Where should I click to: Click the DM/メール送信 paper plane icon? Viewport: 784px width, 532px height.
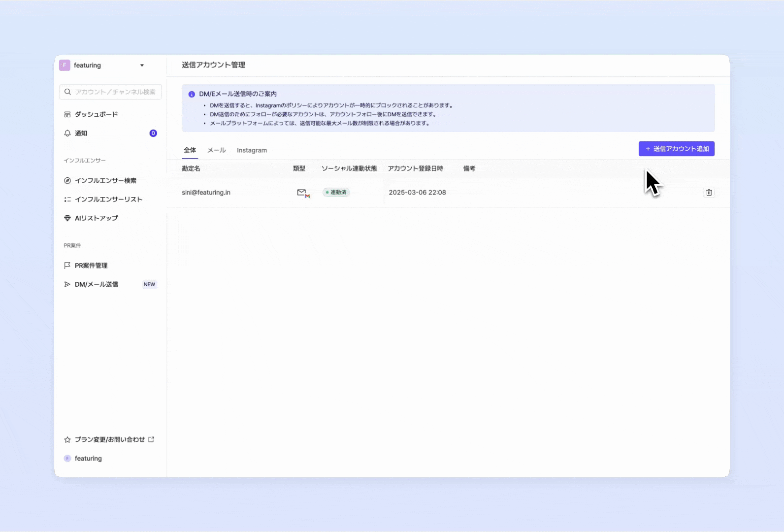tap(67, 284)
